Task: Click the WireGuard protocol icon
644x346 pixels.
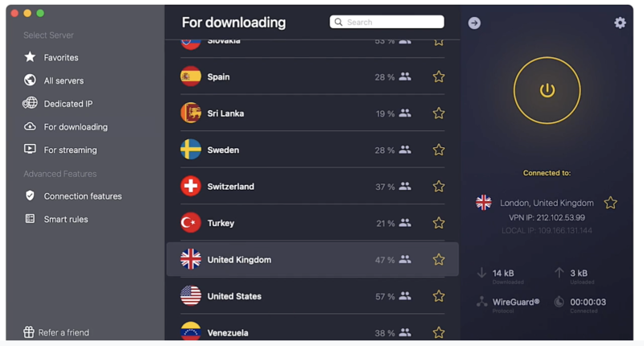Action: 482,302
